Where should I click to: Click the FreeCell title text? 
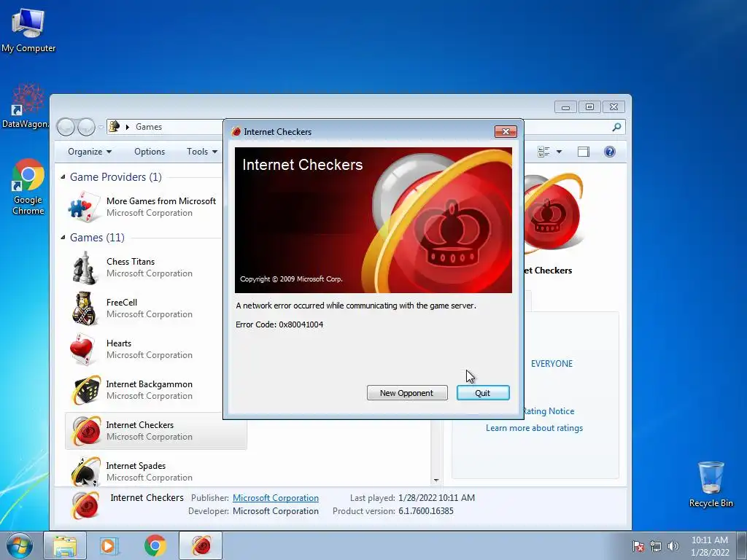[x=122, y=303]
